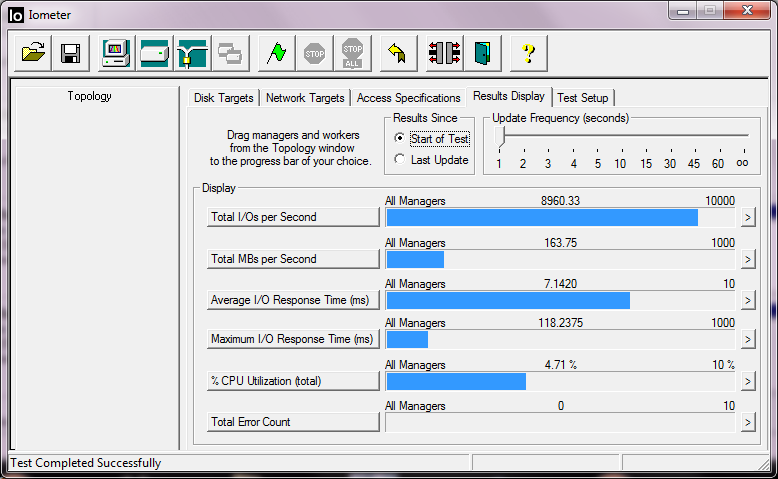Go to the Test Setup tab
778x479 pixels.
[x=583, y=98]
